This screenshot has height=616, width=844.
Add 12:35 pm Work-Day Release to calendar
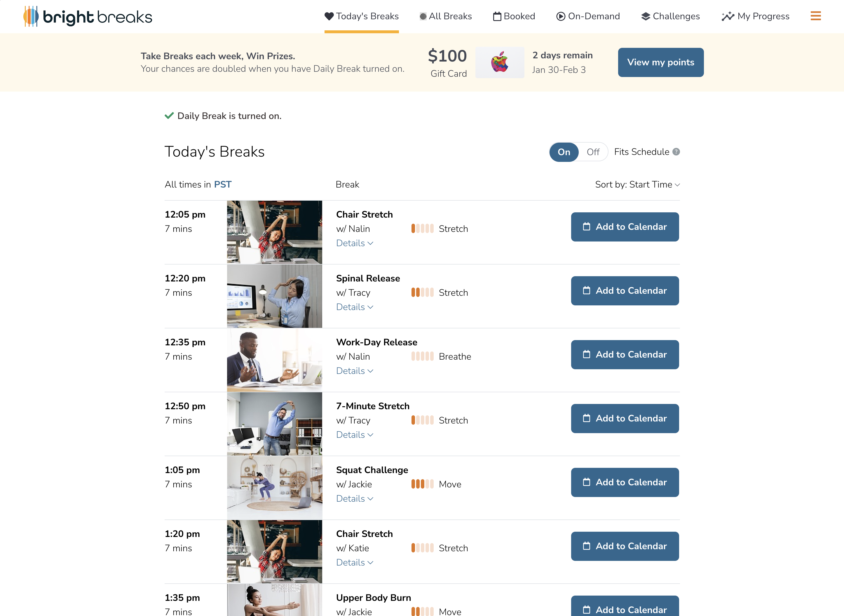pos(625,355)
